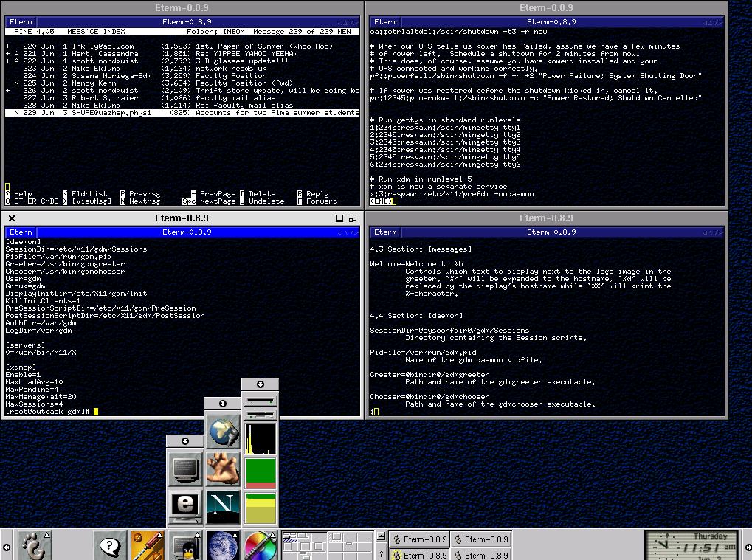Click the '4.4 Section: [daemon]' heading
This screenshot has width=752, height=560.
pos(416,316)
